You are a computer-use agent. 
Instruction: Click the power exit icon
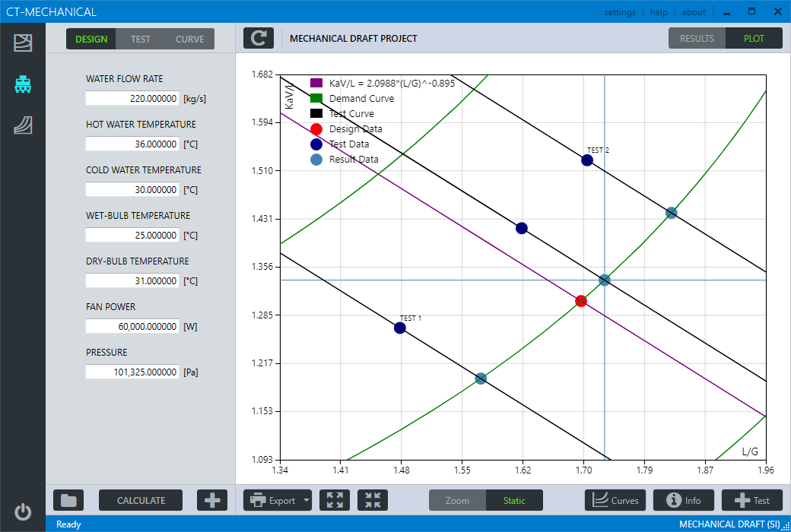[23, 512]
